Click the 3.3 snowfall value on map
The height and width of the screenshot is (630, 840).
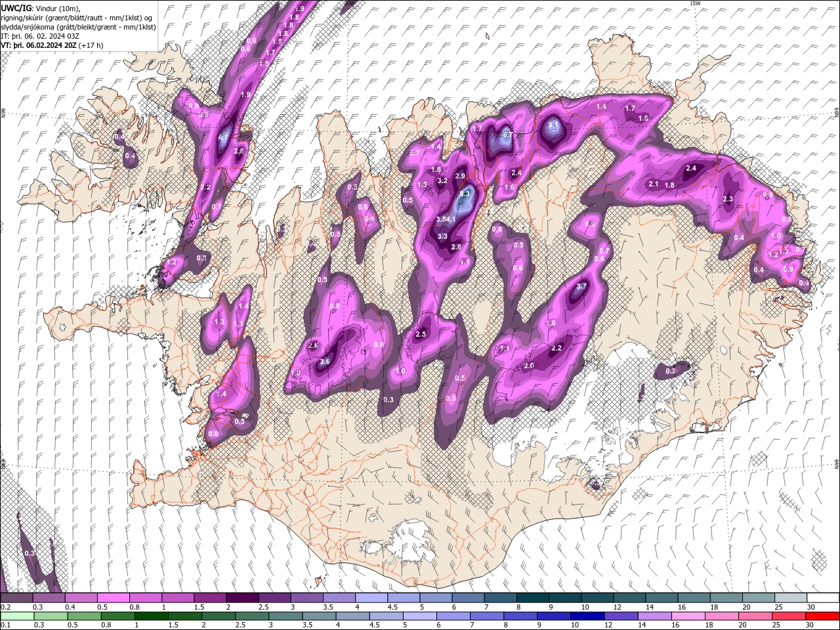click(442, 236)
